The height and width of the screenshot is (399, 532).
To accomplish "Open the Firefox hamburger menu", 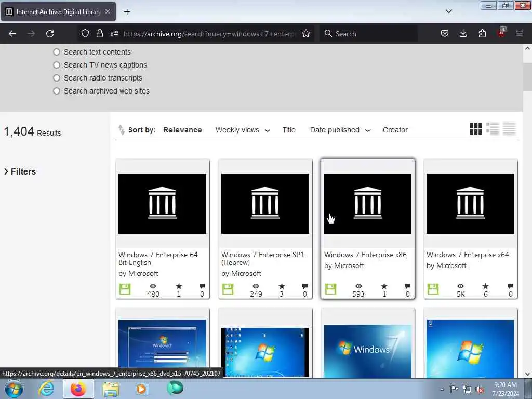I will pos(520,33).
